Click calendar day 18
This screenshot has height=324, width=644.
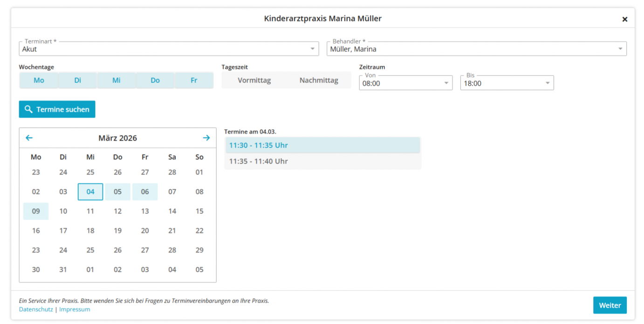point(90,231)
